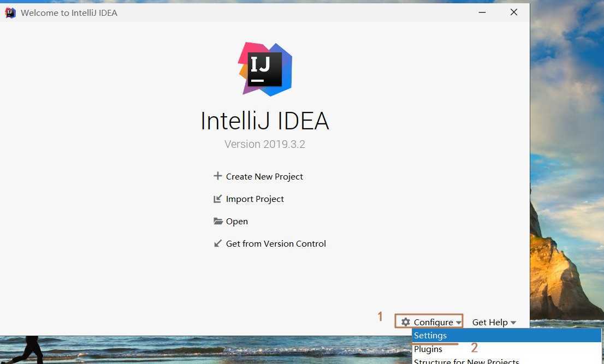Close the Welcome to IntelliJ IDEA window
Viewport: 604px width, 364px height.
point(513,13)
